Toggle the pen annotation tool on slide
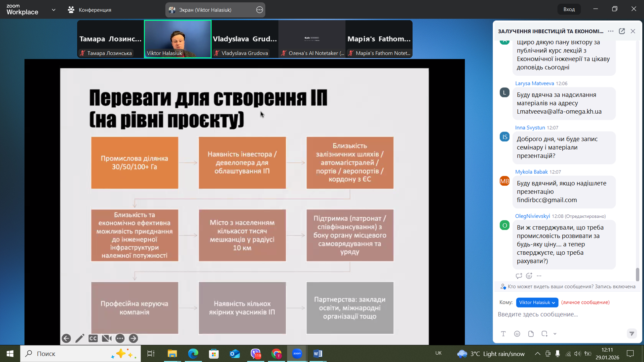 (80, 338)
